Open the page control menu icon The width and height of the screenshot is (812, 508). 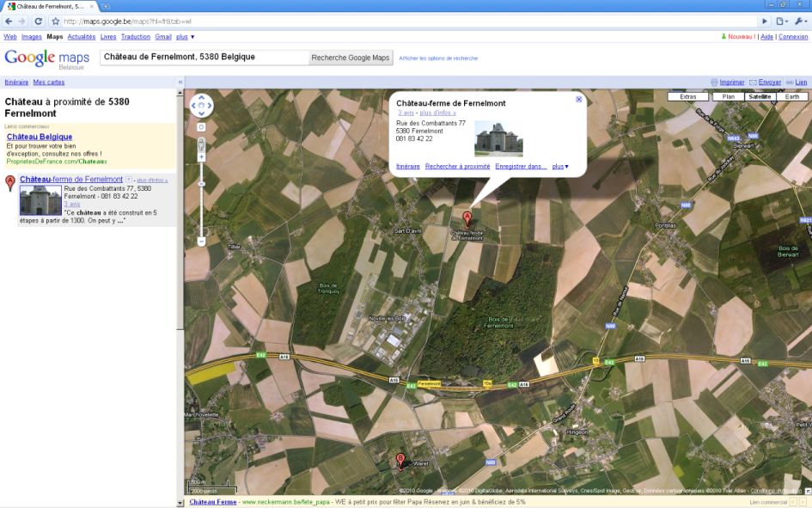781,21
